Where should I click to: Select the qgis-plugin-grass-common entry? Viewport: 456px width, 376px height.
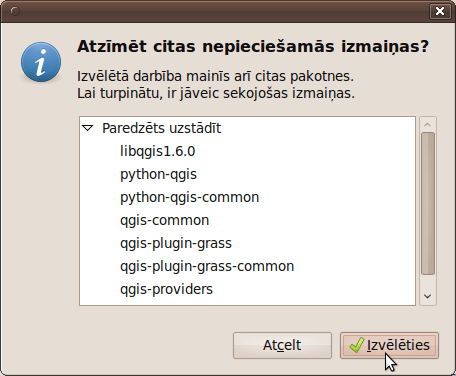[x=247, y=266]
